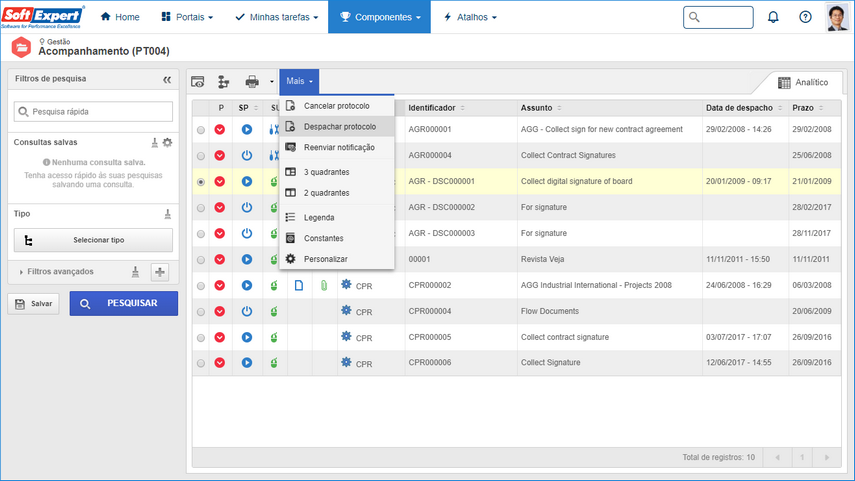This screenshot has height=481, width=855.
Task: Open Constantes from the Mais menu
Action: coord(336,238)
